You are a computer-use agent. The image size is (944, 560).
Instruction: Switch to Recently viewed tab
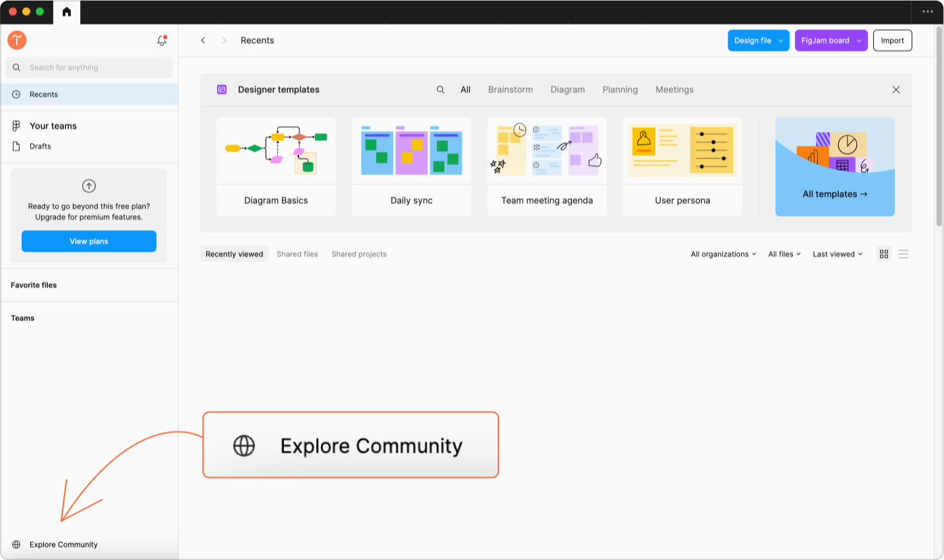tap(234, 254)
